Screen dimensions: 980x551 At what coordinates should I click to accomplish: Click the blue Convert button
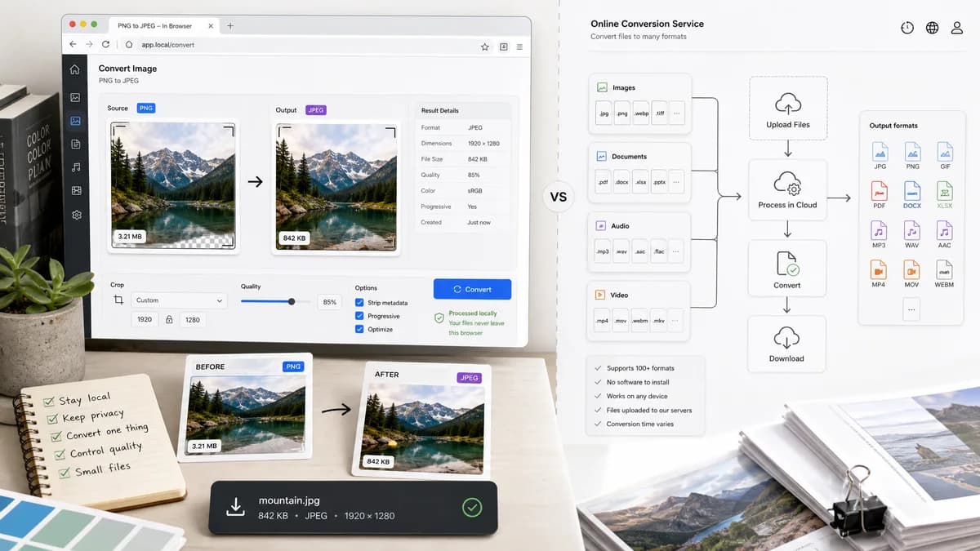click(x=472, y=289)
